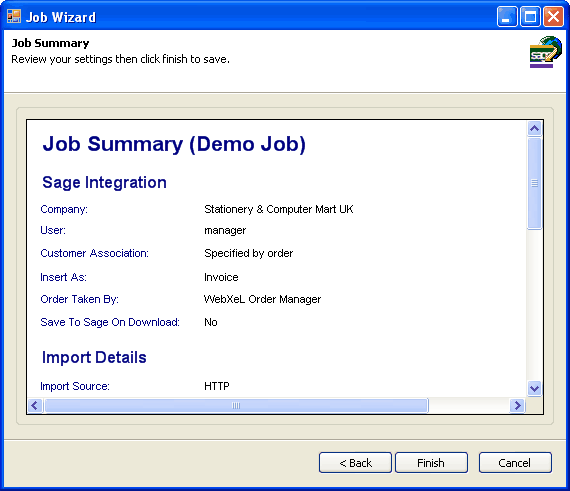Click the horizontal scrollbar right arrow

(x=517, y=405)
